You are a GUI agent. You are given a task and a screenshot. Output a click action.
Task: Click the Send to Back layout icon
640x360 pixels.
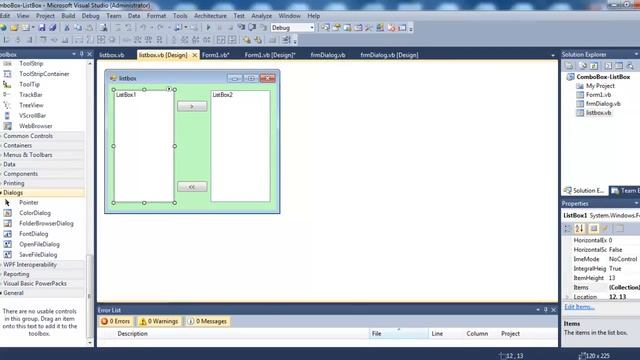pos(258,40)
